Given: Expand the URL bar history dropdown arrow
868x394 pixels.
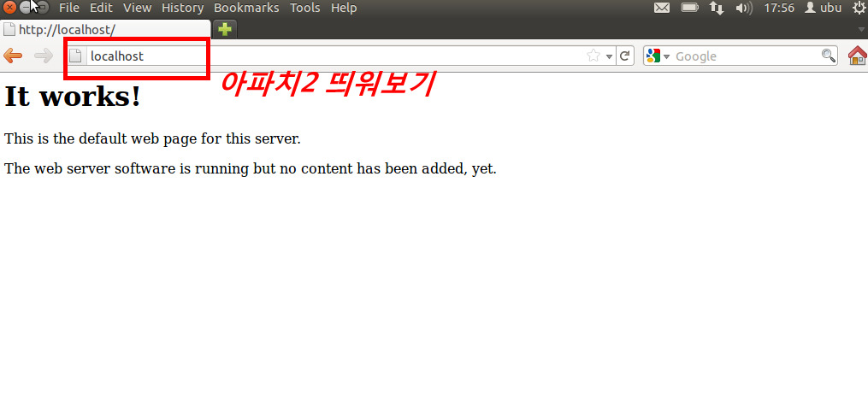Looking at the screenshot, I should (609, 57).
